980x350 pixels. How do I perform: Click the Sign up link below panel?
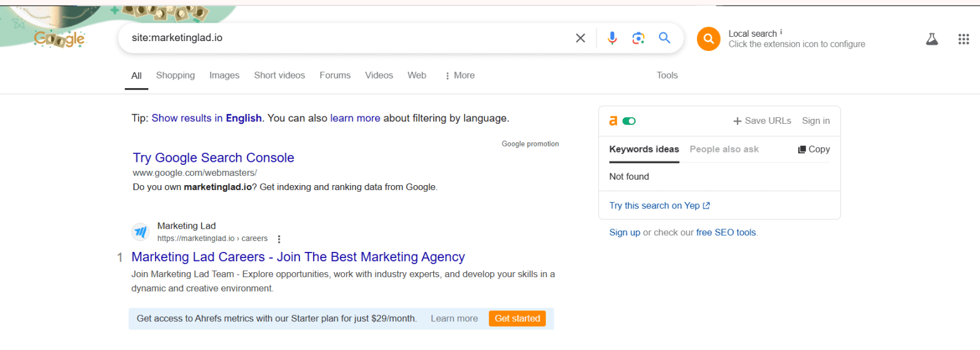[x=625, y=232]
